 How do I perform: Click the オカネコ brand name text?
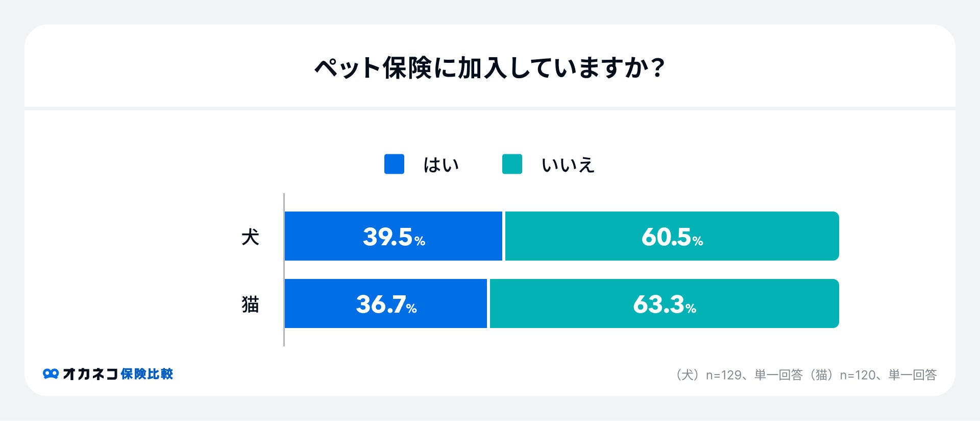click(x=90, y=374)
